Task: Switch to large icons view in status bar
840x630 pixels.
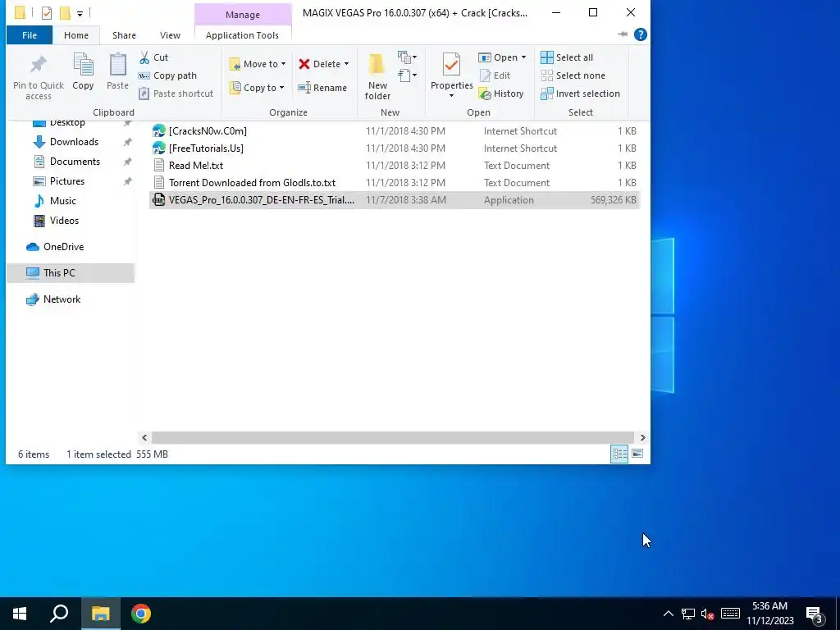Action: pyautogui.click(x=637, y=454)
